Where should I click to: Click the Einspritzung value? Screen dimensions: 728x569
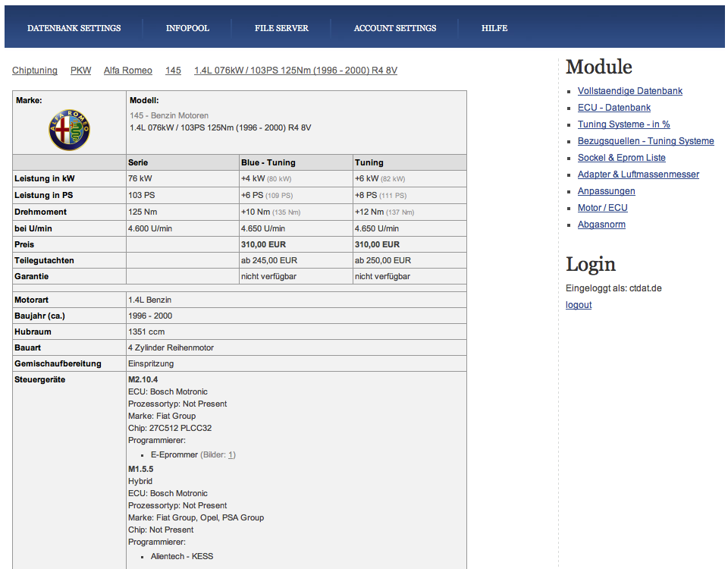pyautogui.click(x=151, y=363)
